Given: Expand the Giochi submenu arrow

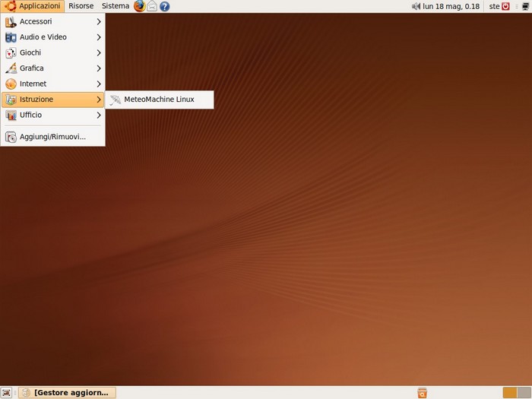Looking at the screenshot, I should point(99,53).
